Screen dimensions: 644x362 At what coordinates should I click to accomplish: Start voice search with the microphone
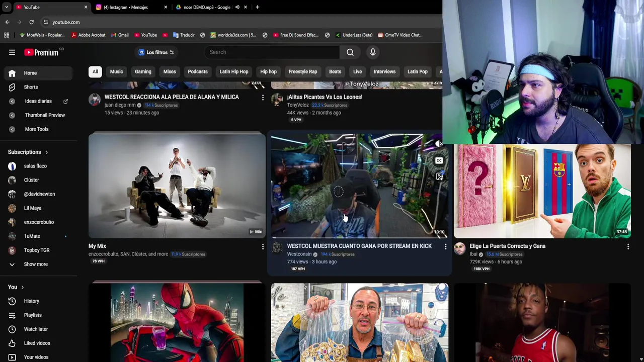pos(373,52)
